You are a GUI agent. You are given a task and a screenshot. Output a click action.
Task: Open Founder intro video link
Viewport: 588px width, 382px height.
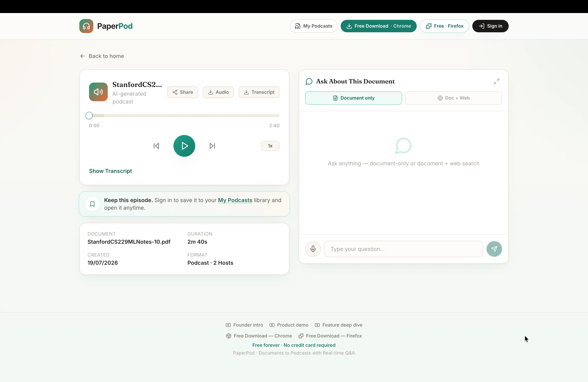[244, 325]
